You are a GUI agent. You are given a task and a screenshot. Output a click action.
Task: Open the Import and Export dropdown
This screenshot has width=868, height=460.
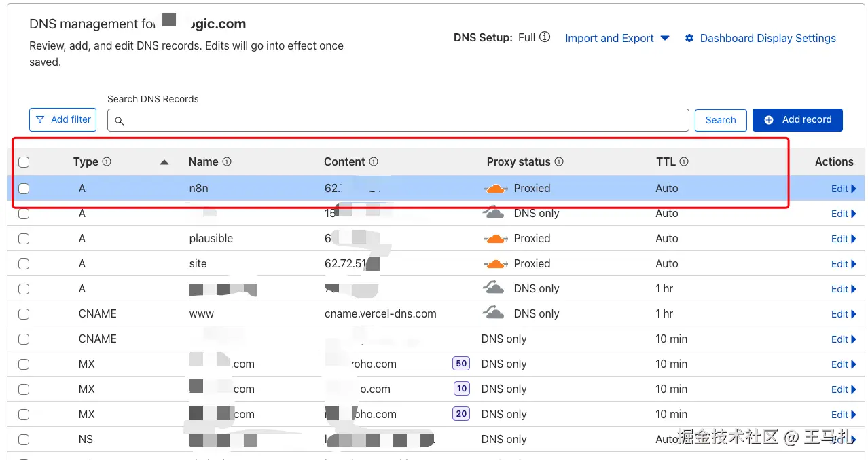click(x=617, y=39)
